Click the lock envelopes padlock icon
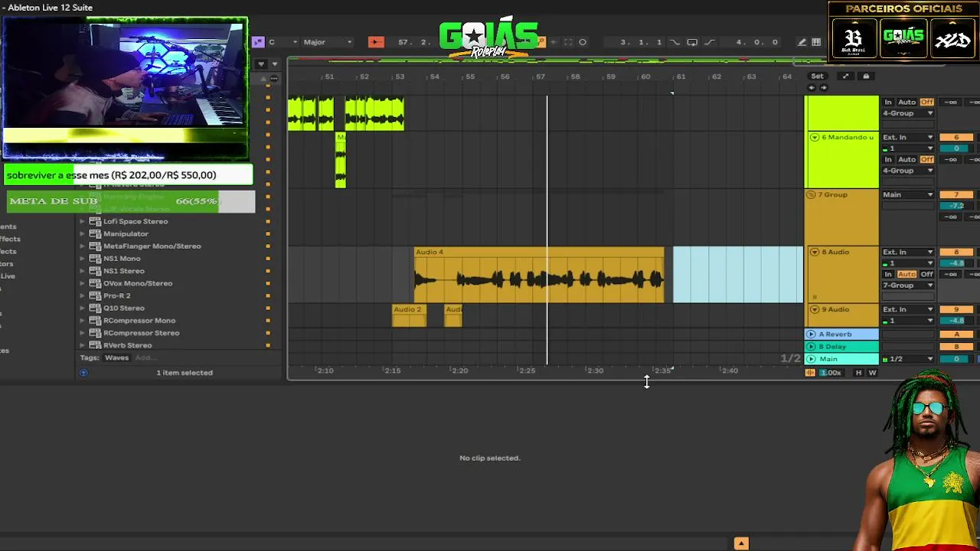 click(866, 77)
